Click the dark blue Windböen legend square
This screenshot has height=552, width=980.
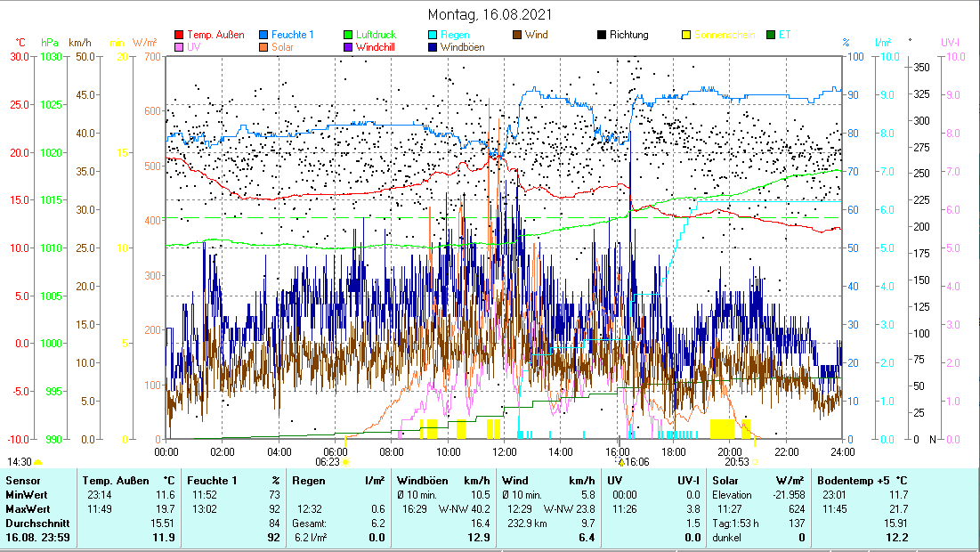coord(433,47)
